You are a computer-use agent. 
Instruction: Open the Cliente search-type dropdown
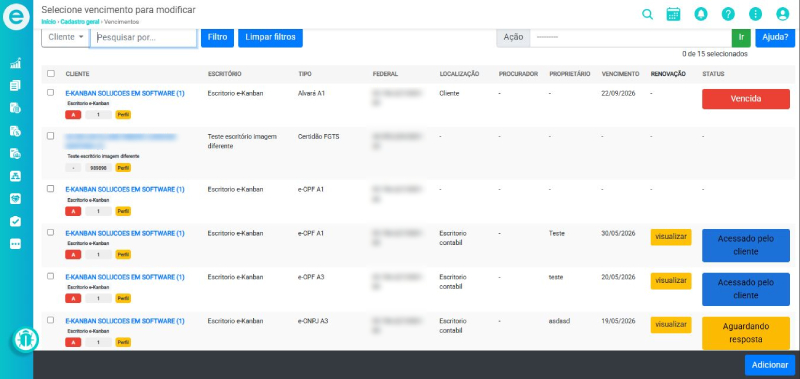pos(66,37)
